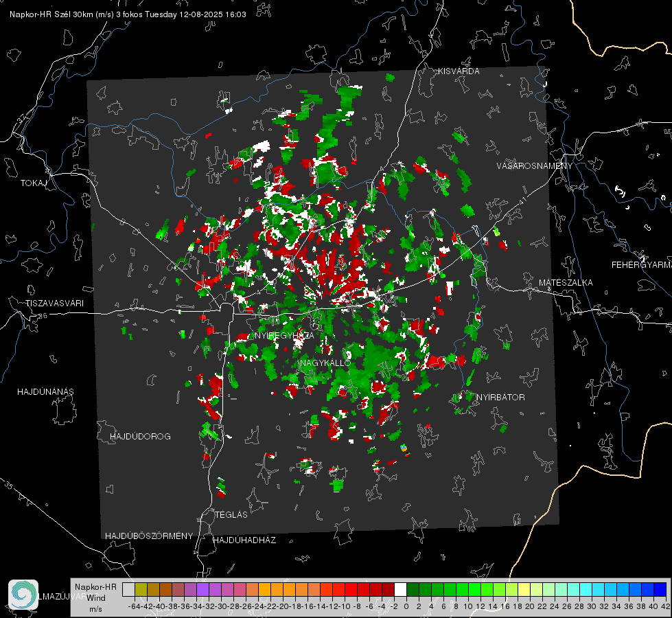This screenshot has height=618, width=672.
Task: Click the KISVÁRDA town label
Action: click(459, 71)
